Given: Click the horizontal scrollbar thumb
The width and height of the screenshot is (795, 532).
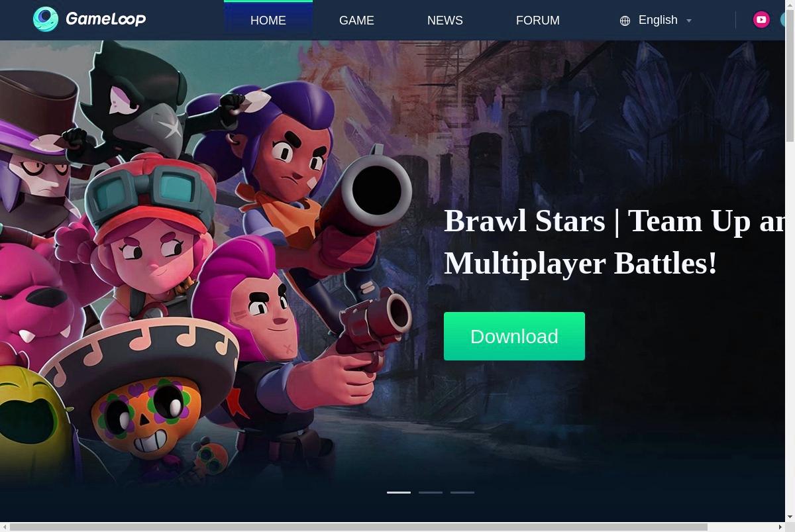Looking at the screenshot, I should (359, 527).
